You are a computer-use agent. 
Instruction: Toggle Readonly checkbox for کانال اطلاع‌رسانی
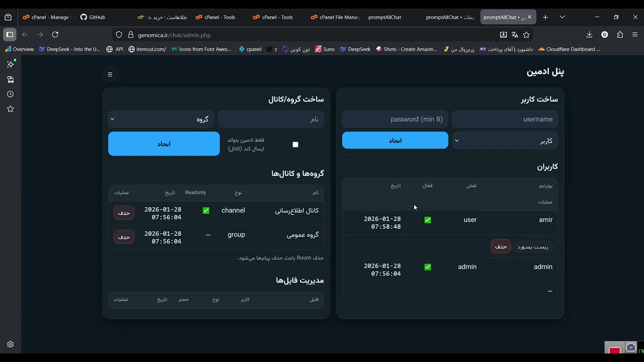[206, 211]
